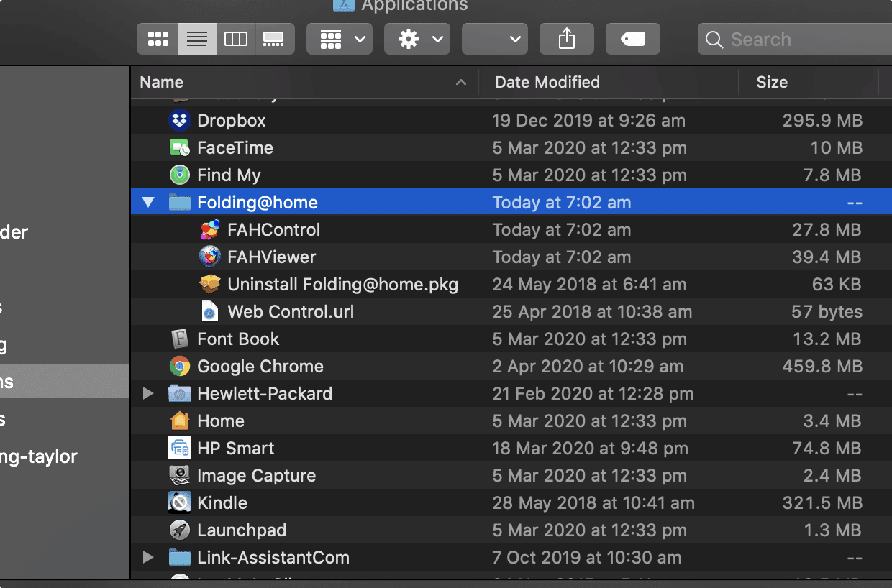The image size is (892, 588).
Task: Select Uninstall Folding@home.pkg file name
Action: (343, 284)
